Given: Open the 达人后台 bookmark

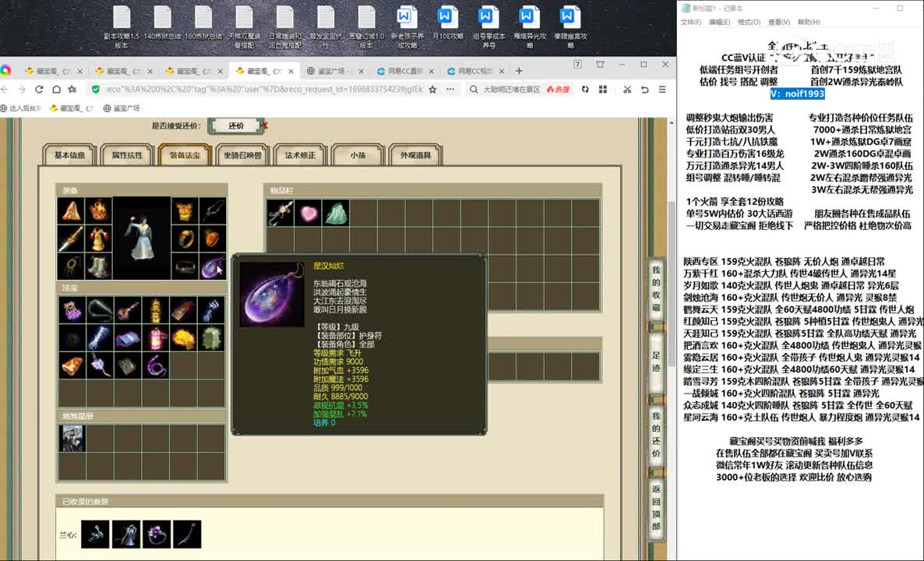Looking at the screenshot, I should 21,108.
